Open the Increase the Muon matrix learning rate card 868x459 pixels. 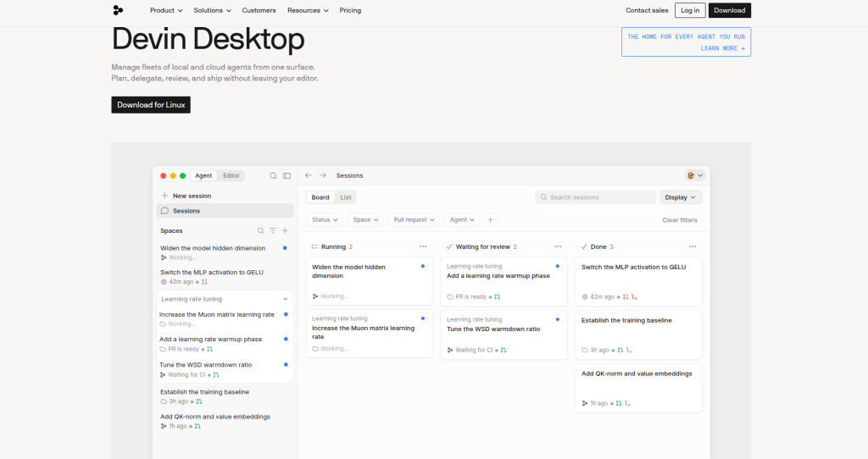370,334
